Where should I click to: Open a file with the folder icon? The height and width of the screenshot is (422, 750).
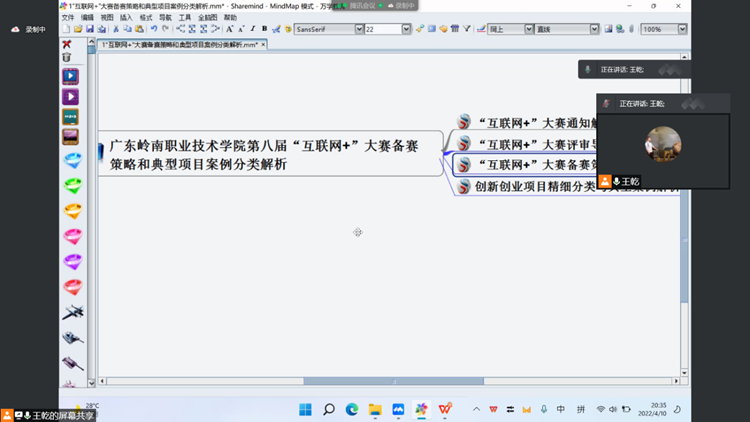tap(78, 29)
